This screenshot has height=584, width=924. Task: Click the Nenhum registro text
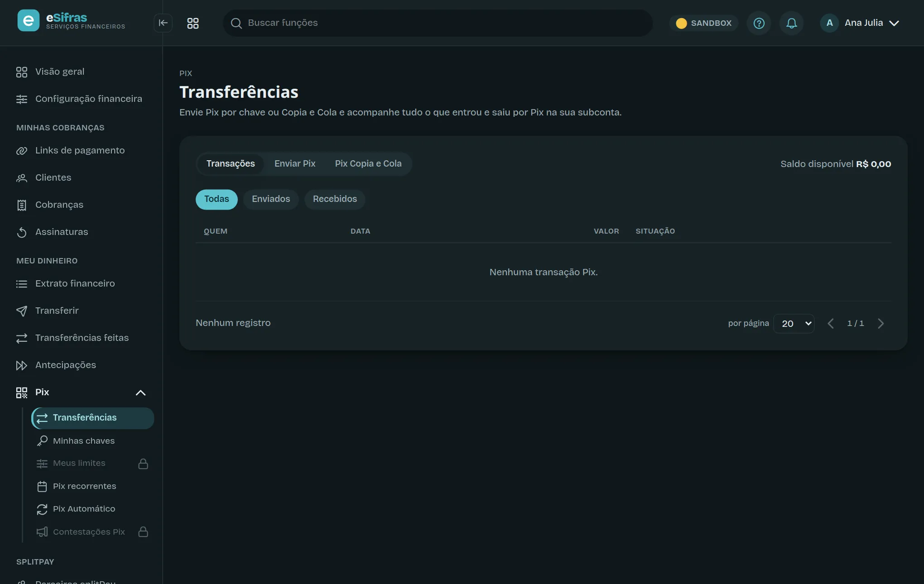(x=233, y=323)
